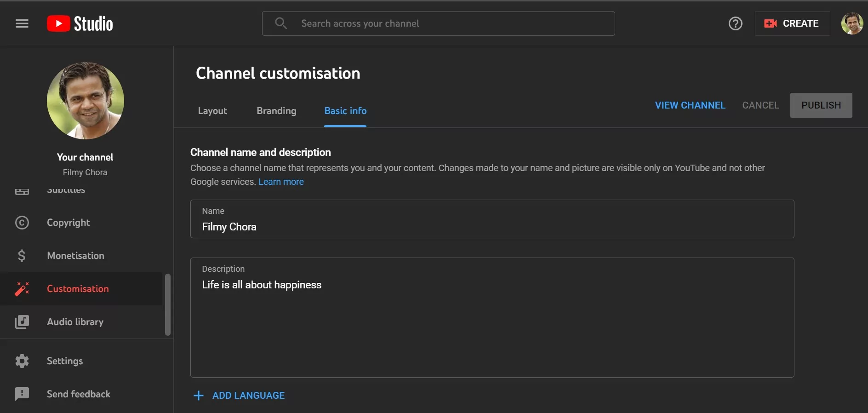Open the hamburger navigation menu
This screenshot has width=868, height=413.
pyautogui.click(x=22, y=23)
